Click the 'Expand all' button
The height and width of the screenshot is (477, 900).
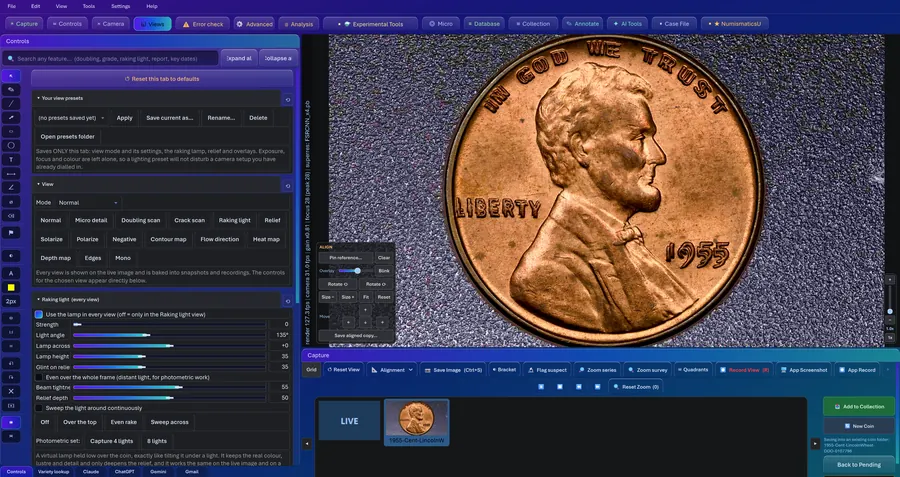[x=239, y=58]
